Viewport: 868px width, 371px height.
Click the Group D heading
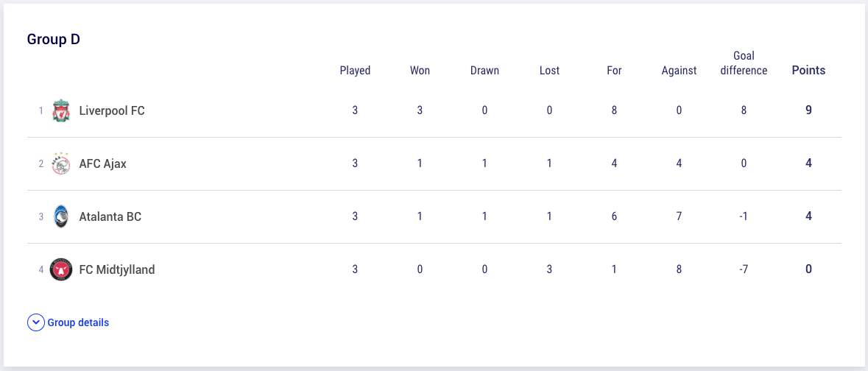(x=54, y=40)
